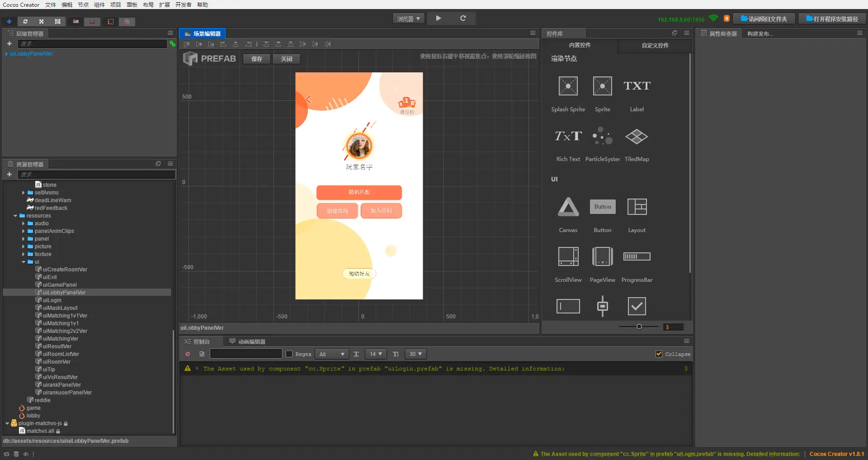Viewport: 868px width, 460px height.
Task: Click the refresh preview icon
Action: click(463, 19)
